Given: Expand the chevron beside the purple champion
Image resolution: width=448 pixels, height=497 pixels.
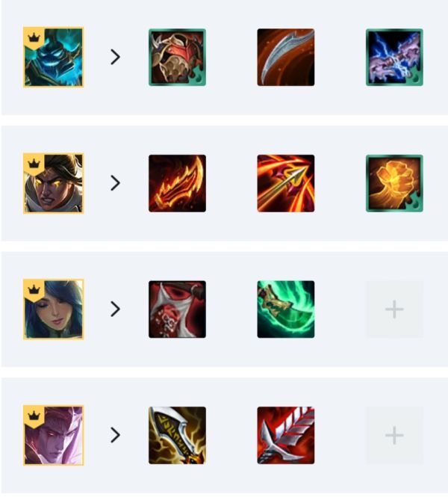Looking at the screenshot, I should tap(116, 435).
